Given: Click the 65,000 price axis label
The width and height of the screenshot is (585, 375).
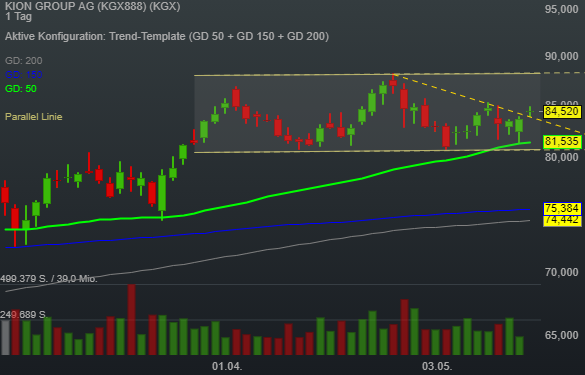Looking at the screenshot, I should pyautogui.click(x=561, y=335).
